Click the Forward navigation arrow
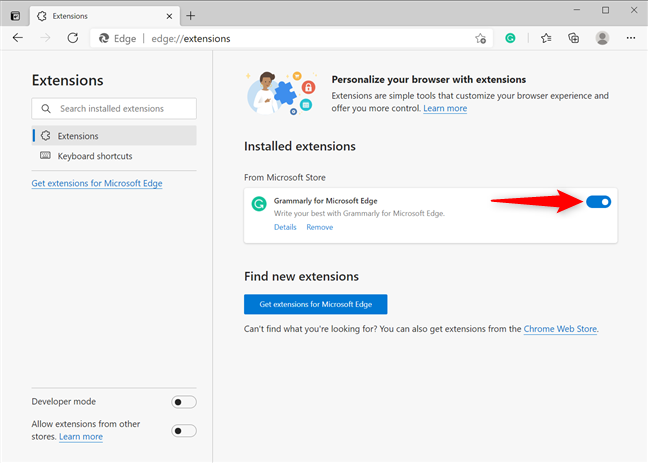 45,38
